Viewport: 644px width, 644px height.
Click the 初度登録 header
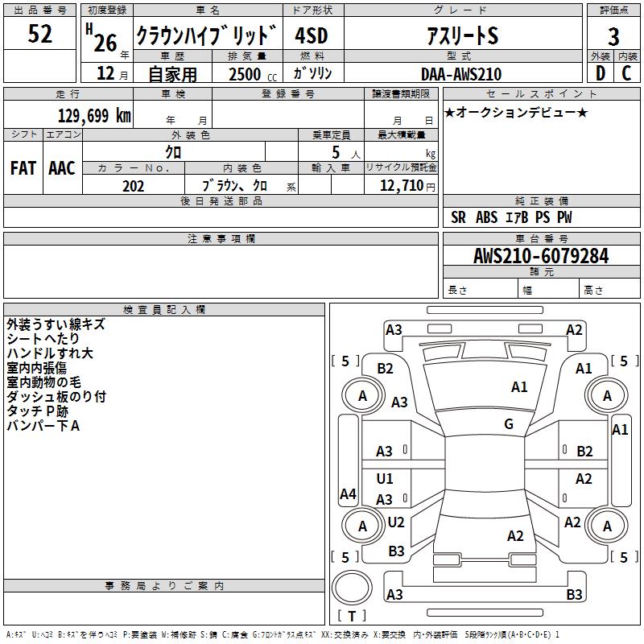(107, 10)
